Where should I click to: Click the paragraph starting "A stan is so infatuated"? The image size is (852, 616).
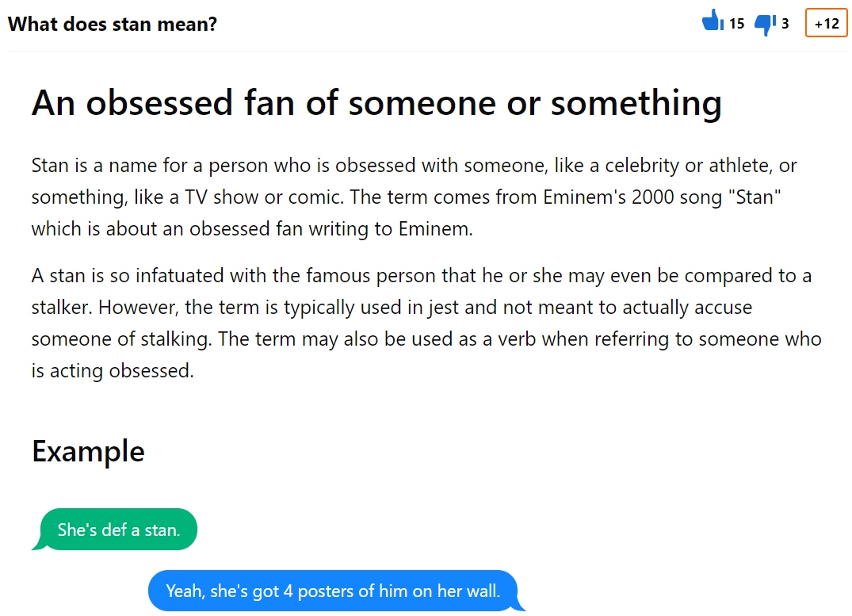click(426, 323)
